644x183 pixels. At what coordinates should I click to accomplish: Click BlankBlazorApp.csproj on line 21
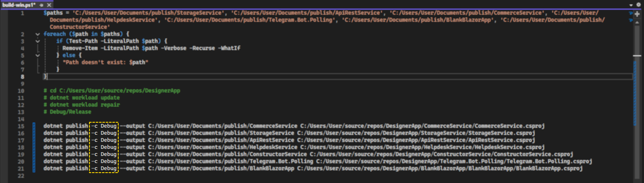tap(550, 168)
